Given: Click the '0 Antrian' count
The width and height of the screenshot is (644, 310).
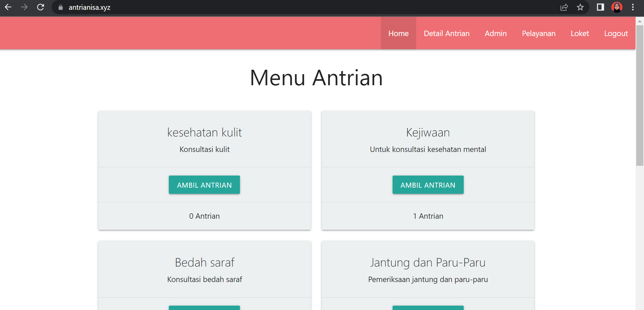Looking at the screenshot, I should (x=204, y=216).
